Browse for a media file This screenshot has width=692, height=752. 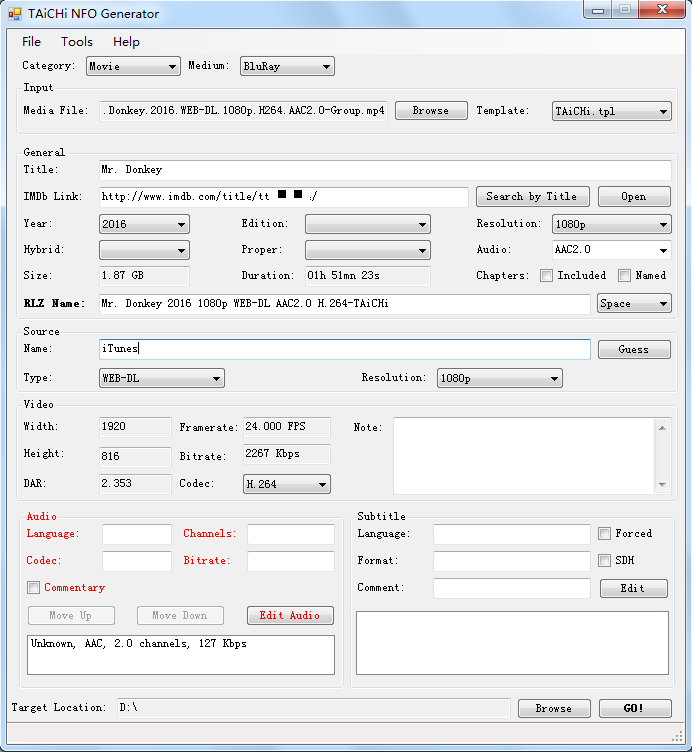coord(431,110)
